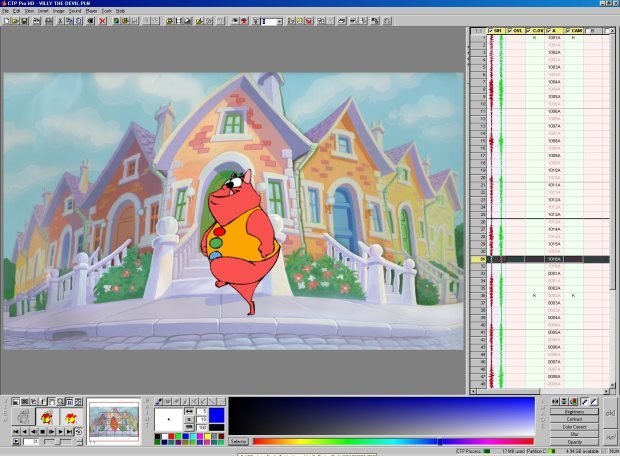Screen dimensions: 620x456
Task: Open the toolbar number combo box dropdown
Action: [280, 21]
